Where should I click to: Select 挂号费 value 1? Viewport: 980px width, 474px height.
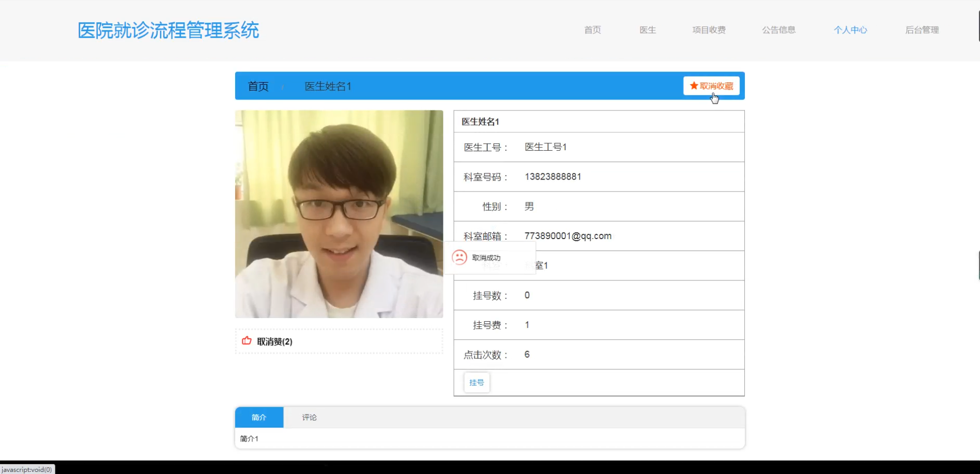(x=527, y=325)
